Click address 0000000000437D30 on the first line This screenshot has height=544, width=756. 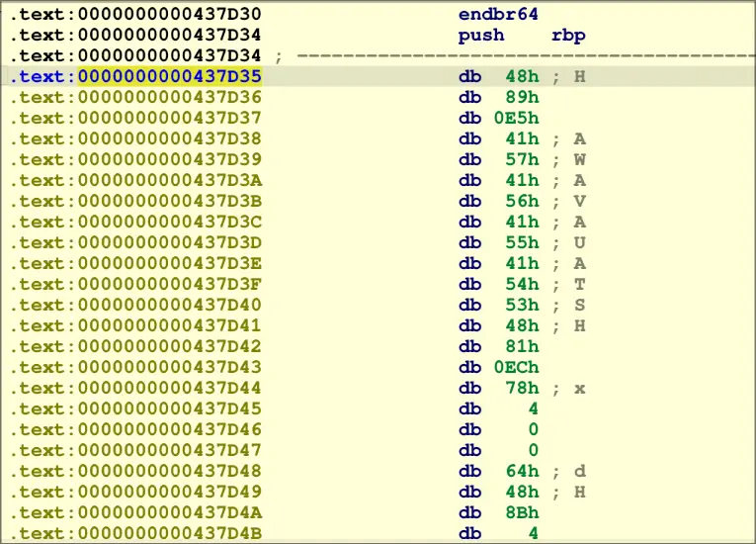click(170, 14)
